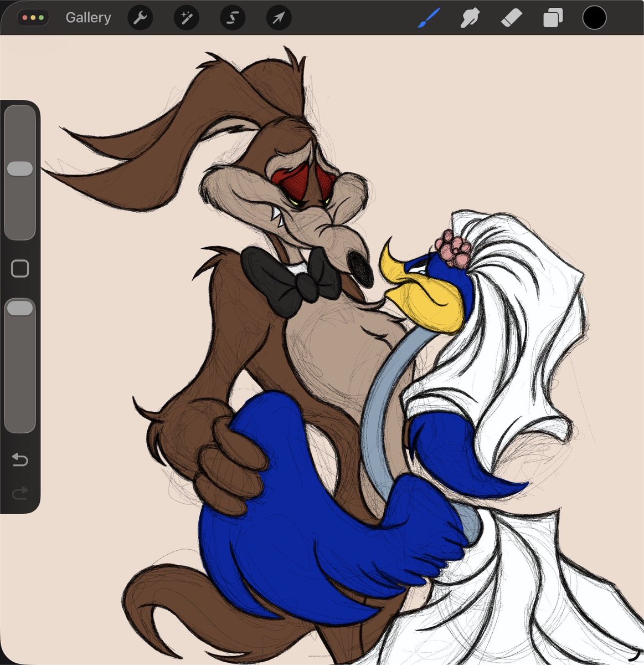Click the redo arrow in sidebar

tap(20, 493)
